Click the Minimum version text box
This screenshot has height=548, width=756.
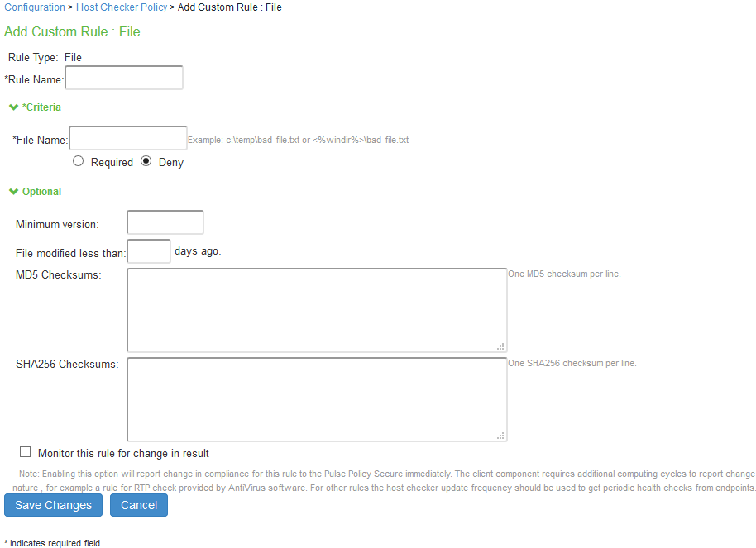point(165,222)
